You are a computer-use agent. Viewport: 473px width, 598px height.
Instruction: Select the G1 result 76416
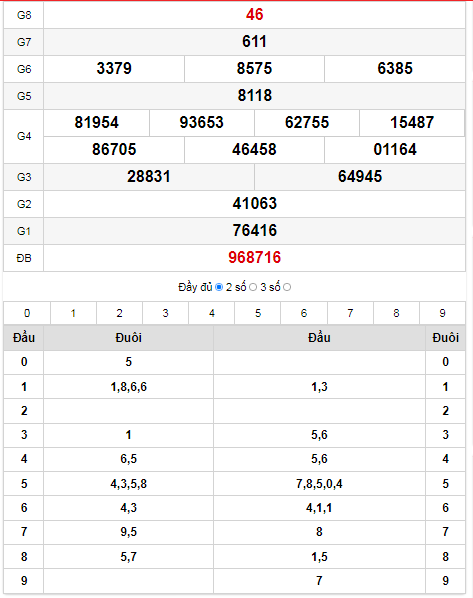[254, 230]
